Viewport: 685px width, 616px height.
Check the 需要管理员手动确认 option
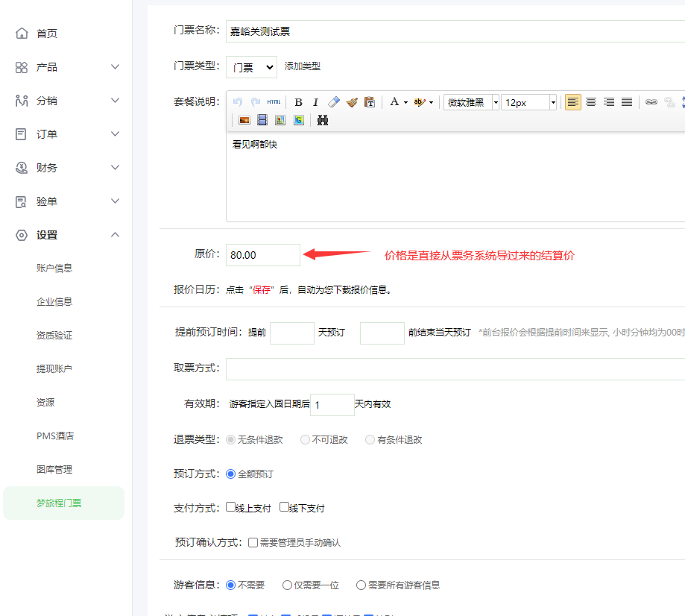click(x=253, y=542)
